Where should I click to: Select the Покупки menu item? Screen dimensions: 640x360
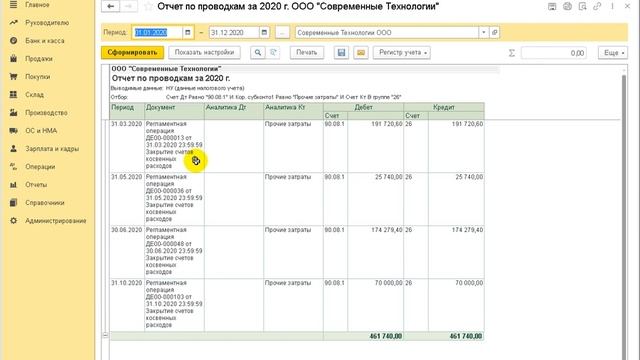click(38, 77)
